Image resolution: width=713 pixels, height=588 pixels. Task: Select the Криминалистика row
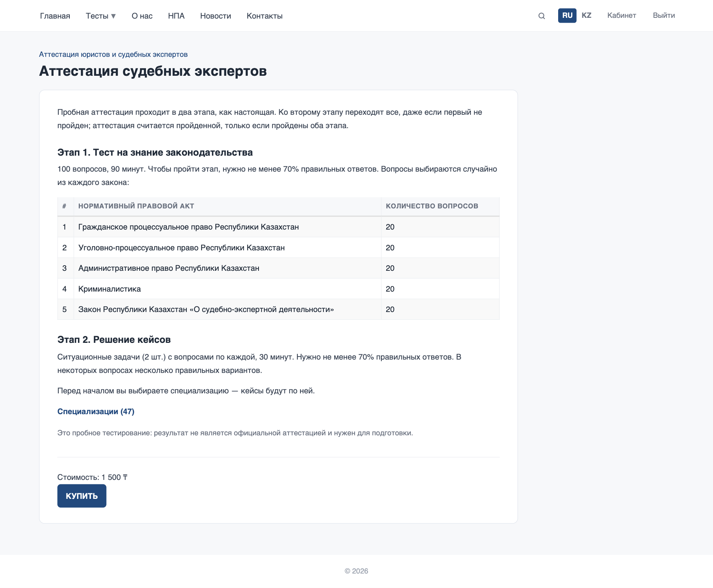click(279, 289)
